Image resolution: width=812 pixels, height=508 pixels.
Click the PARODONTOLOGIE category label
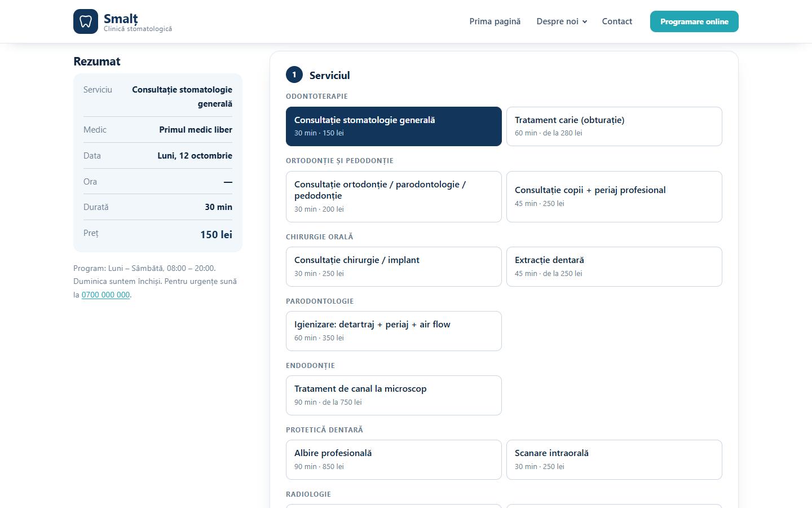coord(320,301)
